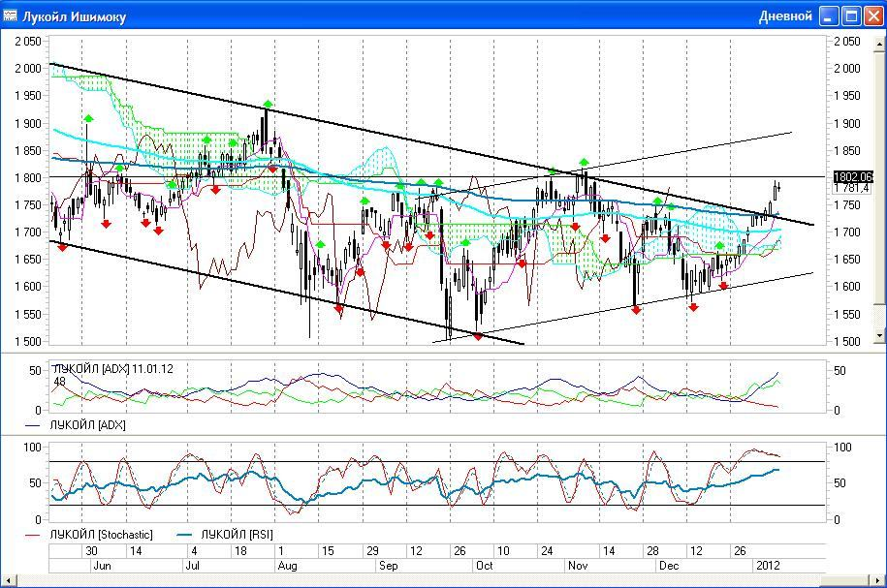Click the 2012 year label on the time axis

click(768, 566)
